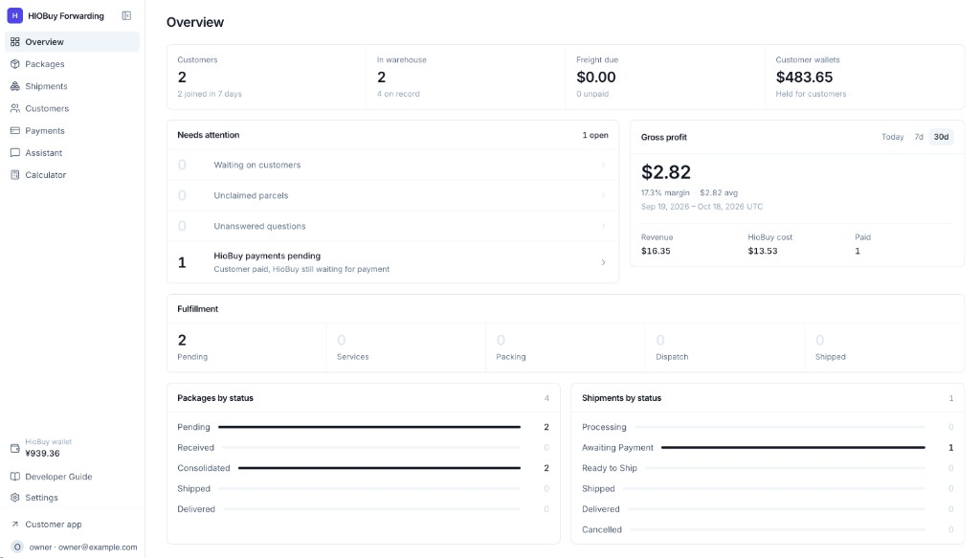Expand the Waiting on customers row chevron

pos(603,165)
